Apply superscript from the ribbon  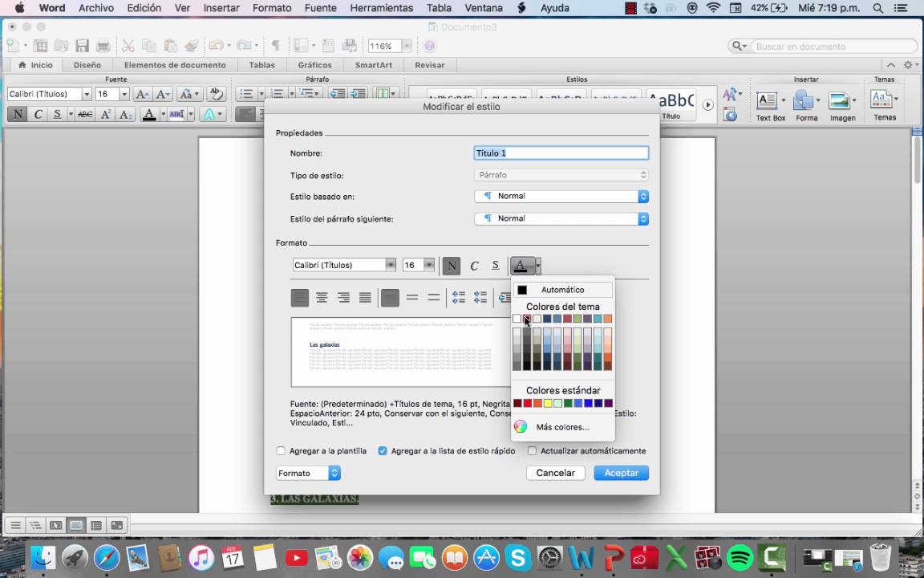tap(106, 114)
